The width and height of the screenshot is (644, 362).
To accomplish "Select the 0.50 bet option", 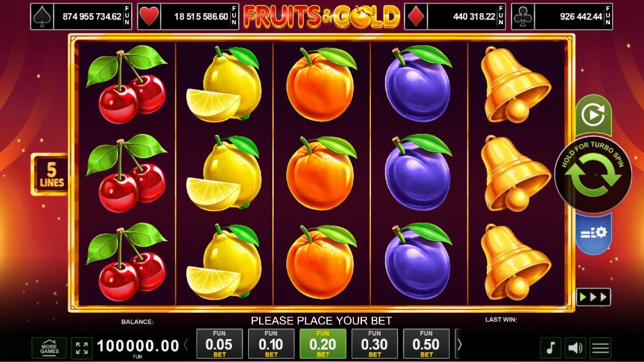I will point(427,343).
